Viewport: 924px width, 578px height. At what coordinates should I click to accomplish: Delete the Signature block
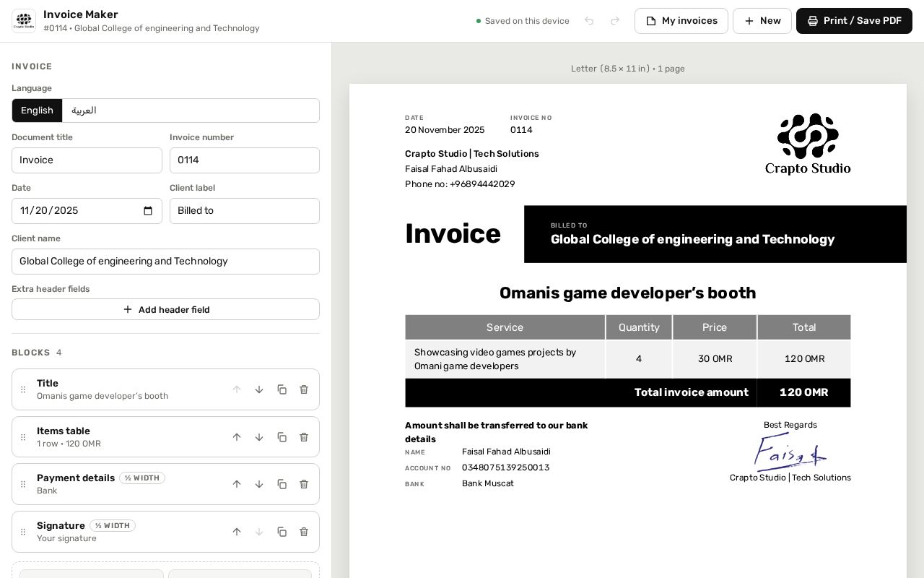(x=304, y=532)
